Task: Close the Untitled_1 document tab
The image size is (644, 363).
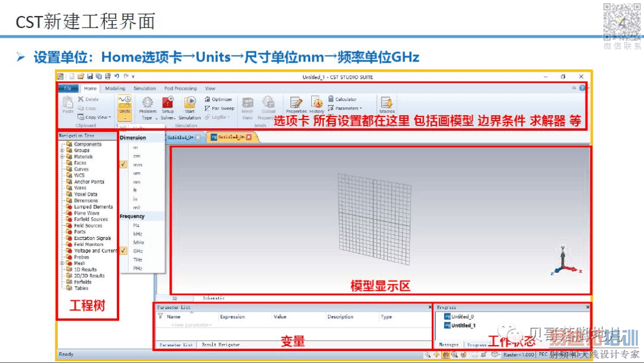Action: click(249, 137)
